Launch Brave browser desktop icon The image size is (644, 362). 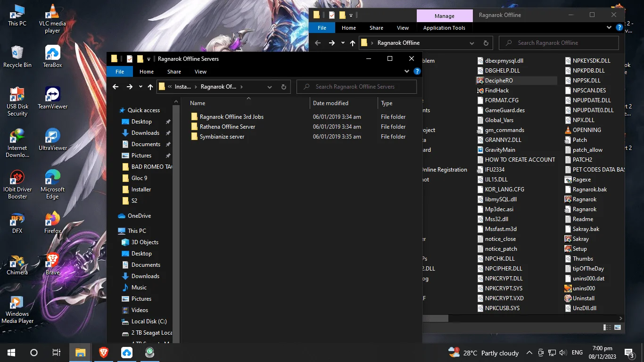52,264
